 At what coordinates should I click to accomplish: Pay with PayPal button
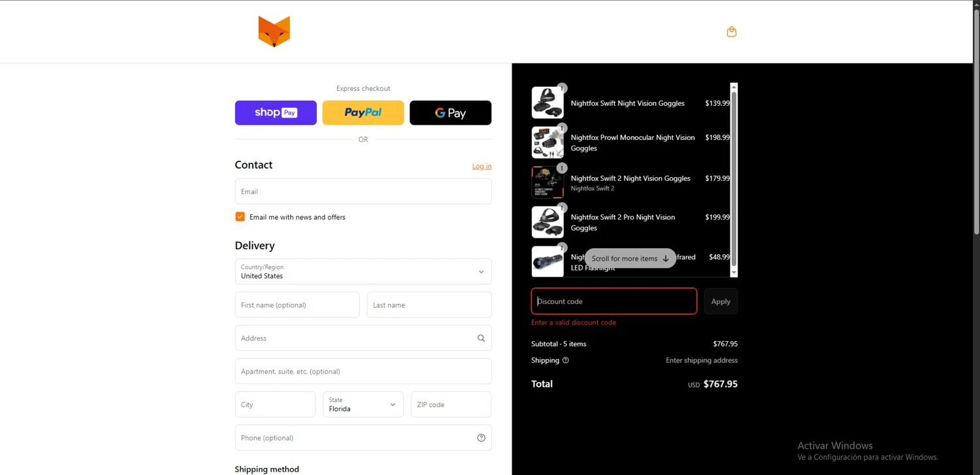pos(363,112)
